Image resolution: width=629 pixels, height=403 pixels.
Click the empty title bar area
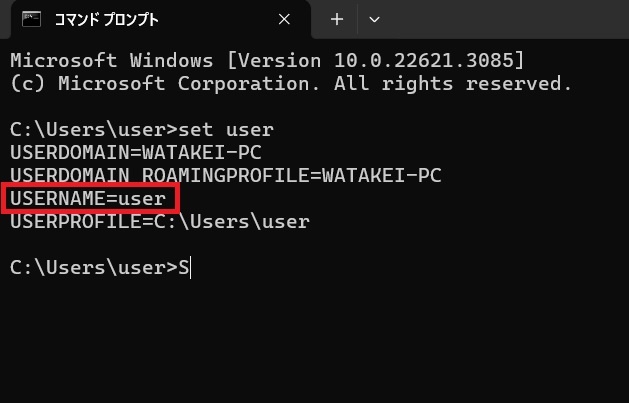(505, 19)
